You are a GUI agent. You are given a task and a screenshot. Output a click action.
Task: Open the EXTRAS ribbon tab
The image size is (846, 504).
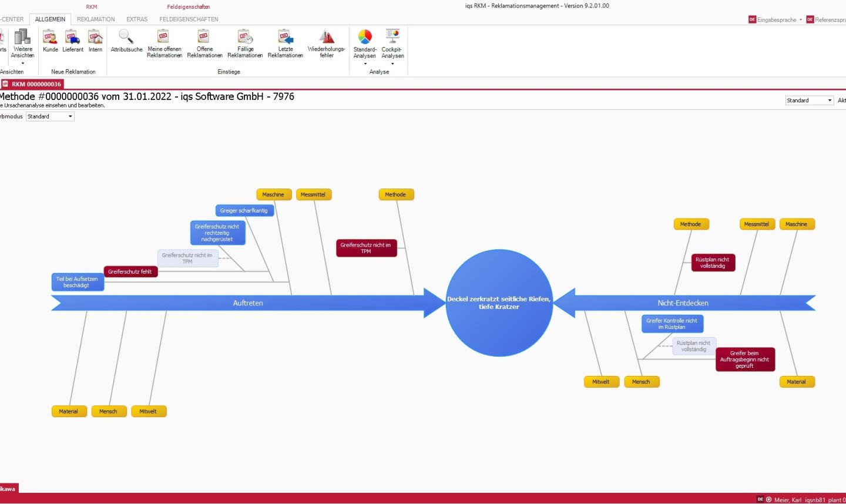tap(136, 19)
